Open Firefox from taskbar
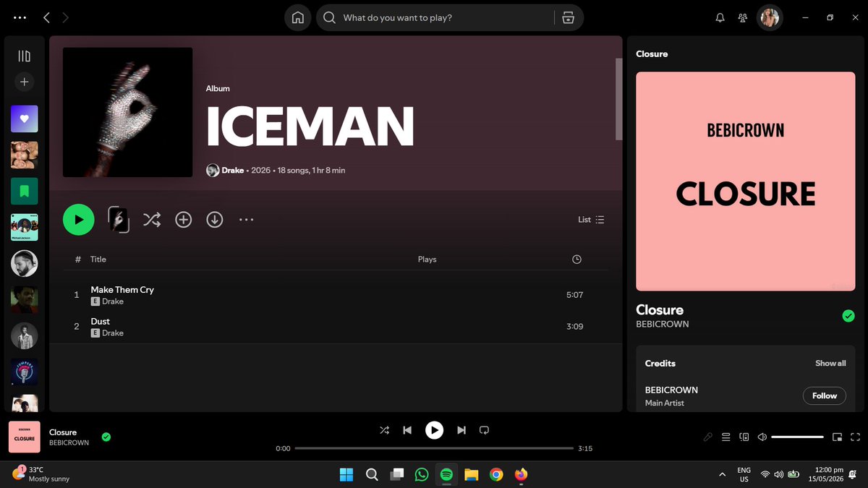The width and height of the screenshot is (868, 488). [x=522, y=474]
